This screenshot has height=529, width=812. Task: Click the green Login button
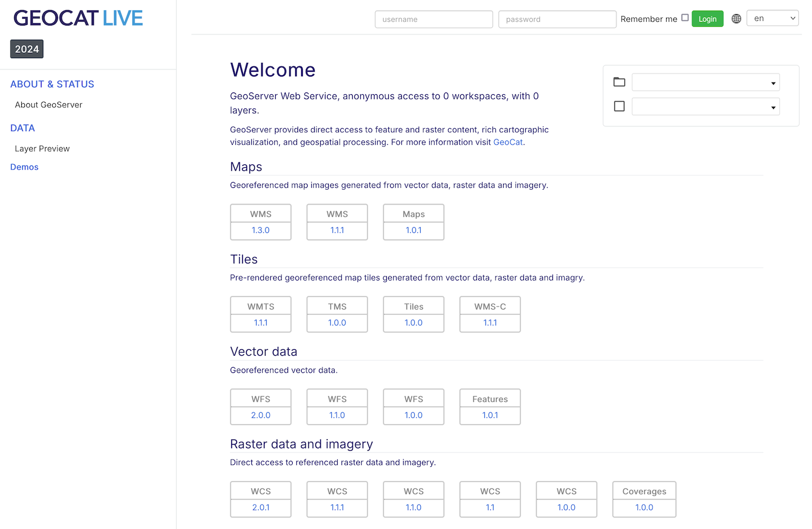pos(708,19)
